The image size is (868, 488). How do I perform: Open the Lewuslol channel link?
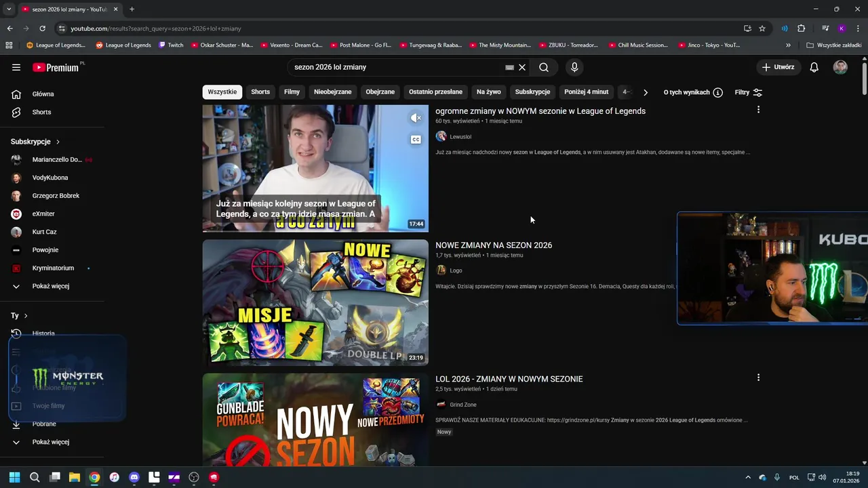click(460, 137)
